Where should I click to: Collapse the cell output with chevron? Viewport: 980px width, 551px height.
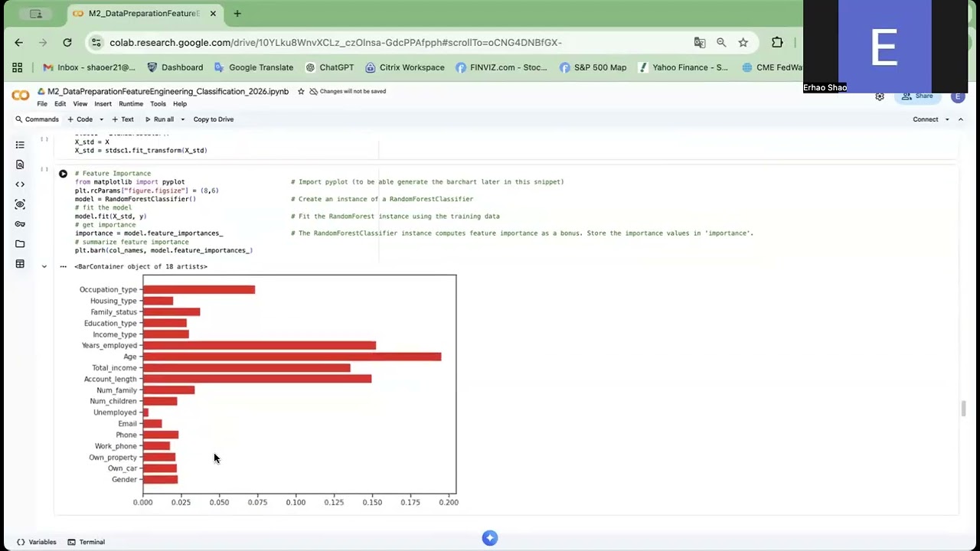(x=44, y=266)
